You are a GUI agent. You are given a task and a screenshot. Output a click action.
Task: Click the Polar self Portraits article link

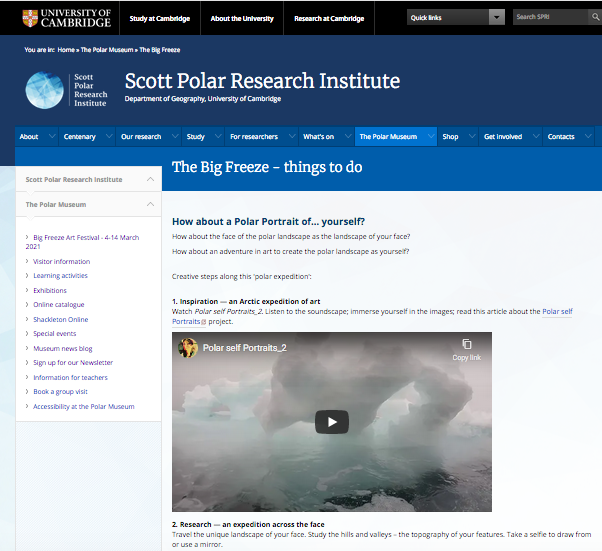pos(557,311)
